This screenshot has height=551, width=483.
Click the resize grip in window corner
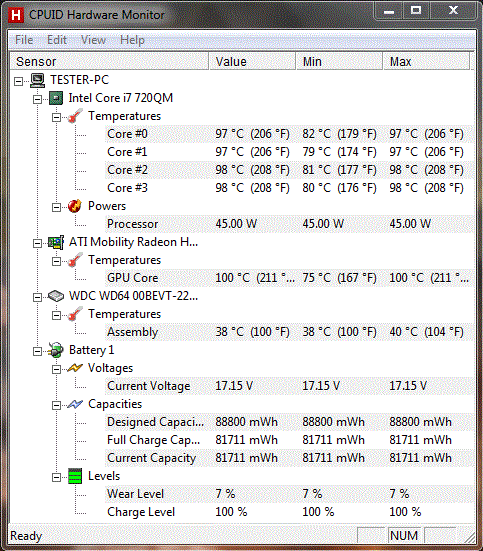point(469,537)
